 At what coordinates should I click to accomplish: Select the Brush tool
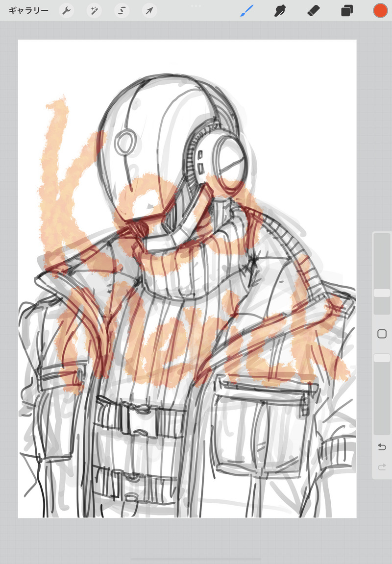tap(246, 11)
